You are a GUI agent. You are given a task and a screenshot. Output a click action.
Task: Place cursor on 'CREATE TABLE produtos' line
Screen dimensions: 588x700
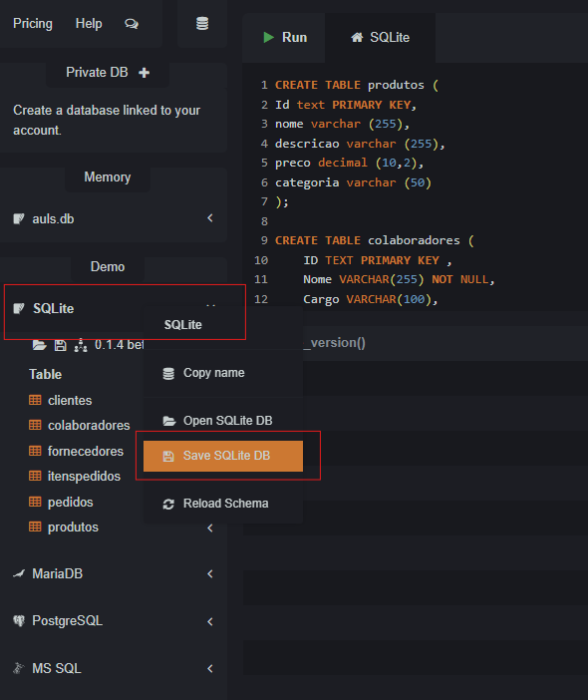357,85
